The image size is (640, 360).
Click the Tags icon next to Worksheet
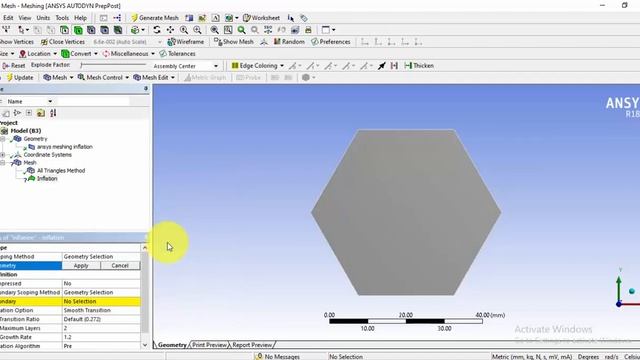tap(304, 18)
